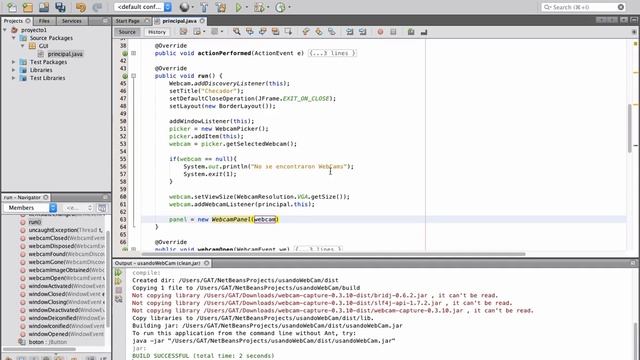Click the Profile Project toolbar icon

coord(280,7)
